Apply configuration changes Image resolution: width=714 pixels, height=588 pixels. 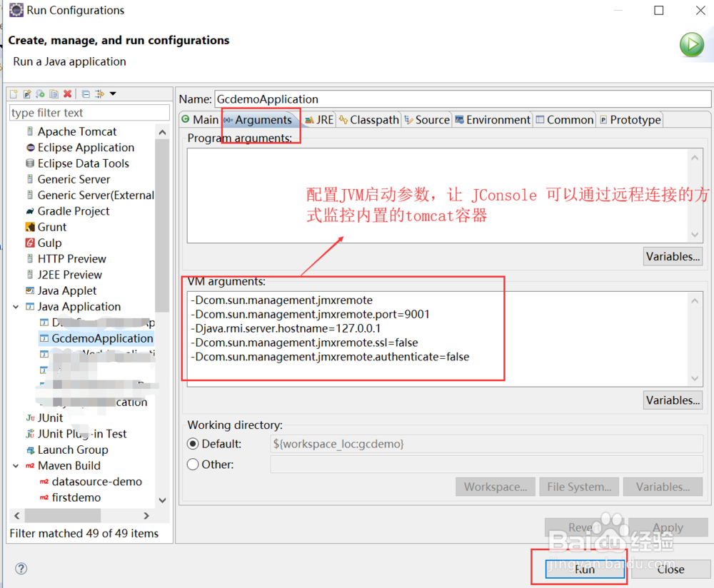(x=668, y=527)
